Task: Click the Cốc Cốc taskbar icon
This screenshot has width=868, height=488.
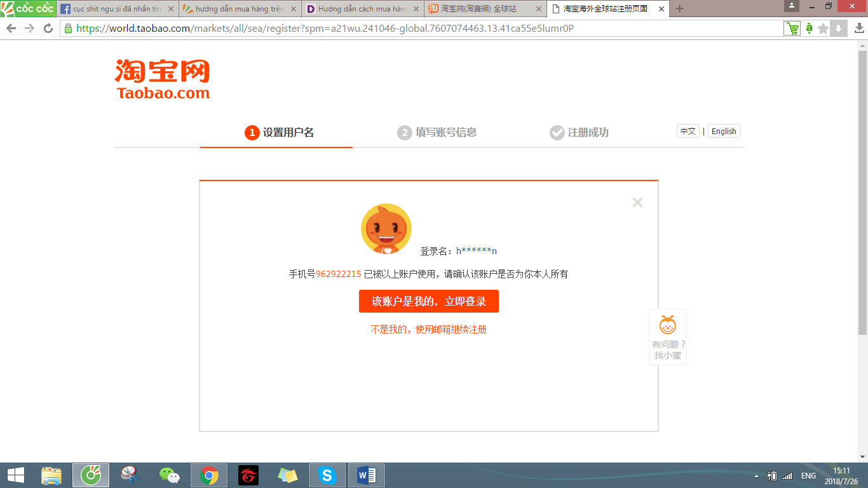Action: click(91, 475)
